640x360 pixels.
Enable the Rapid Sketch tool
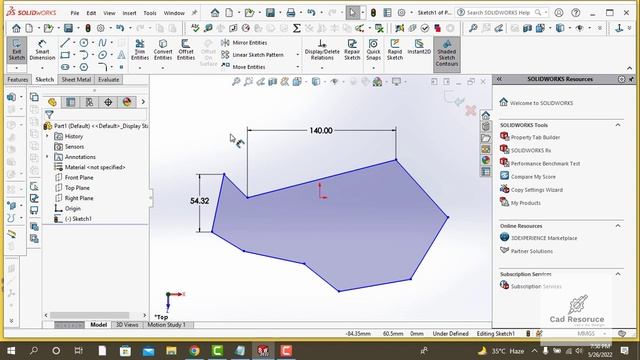395,50
